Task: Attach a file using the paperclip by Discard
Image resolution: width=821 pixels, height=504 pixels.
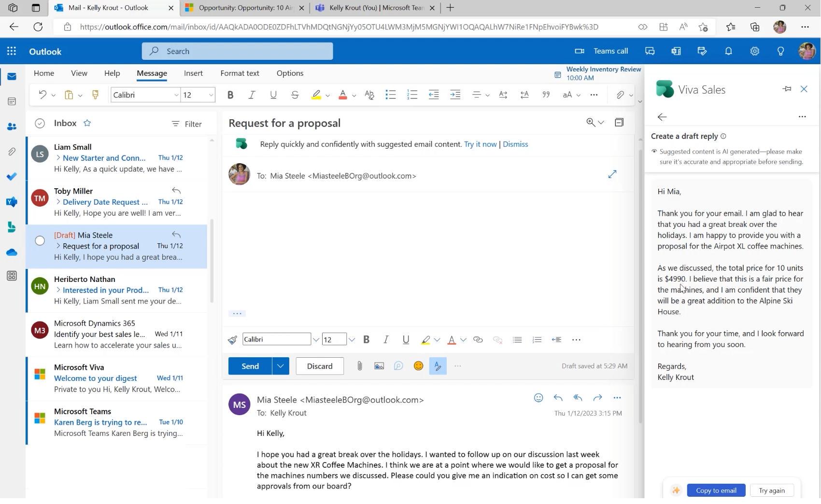Action: pos(359,366)
